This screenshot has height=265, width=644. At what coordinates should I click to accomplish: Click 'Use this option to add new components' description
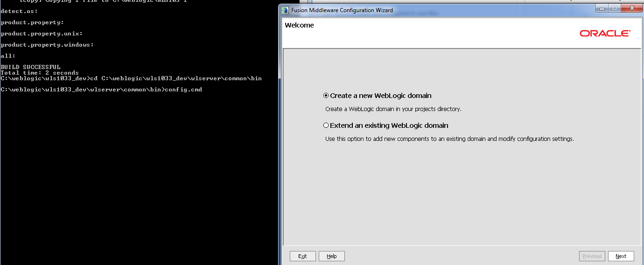coord(449,139)
